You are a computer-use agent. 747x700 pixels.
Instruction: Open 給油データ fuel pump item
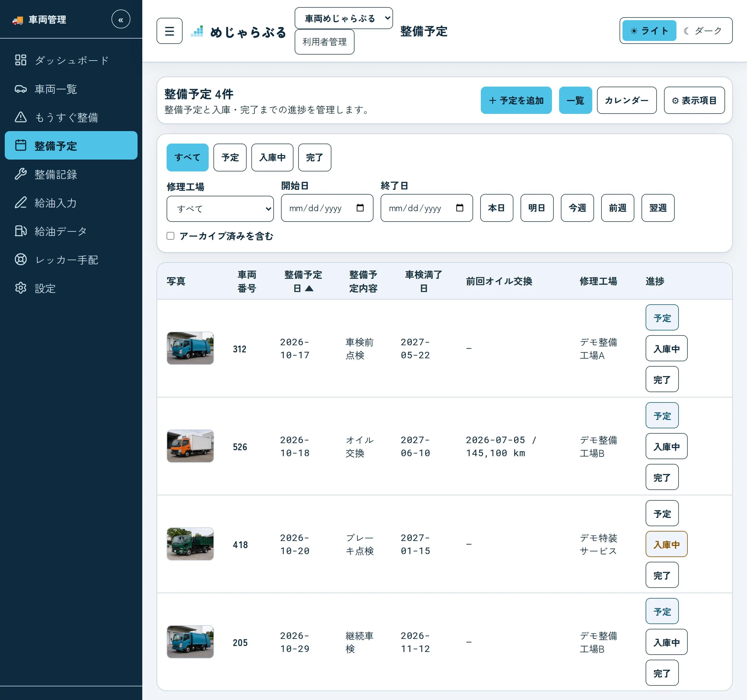pos(71,231)
